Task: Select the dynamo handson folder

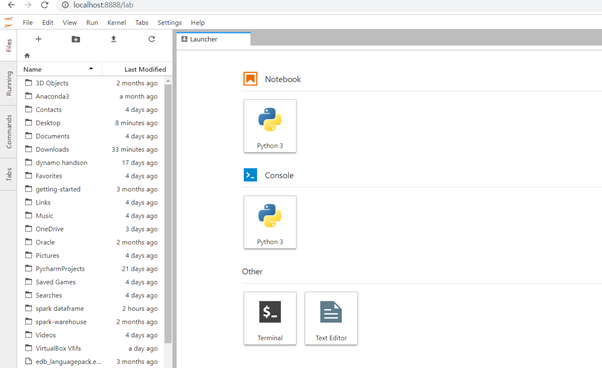Action: [91, 163]
